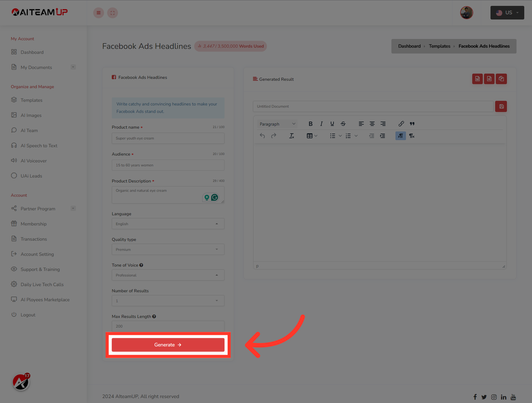
Task: Open AI Voiceover in the sidebar
Action: [x=33, y=161]
